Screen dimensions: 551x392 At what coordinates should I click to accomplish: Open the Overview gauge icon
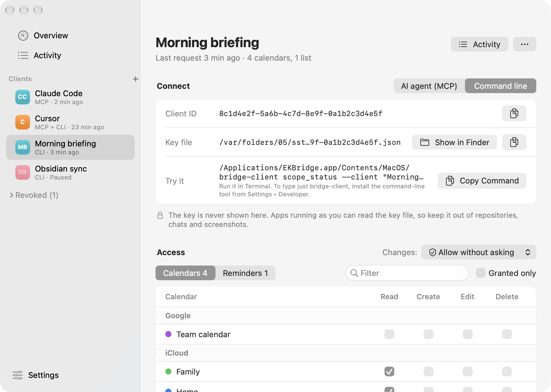point(23,36)
